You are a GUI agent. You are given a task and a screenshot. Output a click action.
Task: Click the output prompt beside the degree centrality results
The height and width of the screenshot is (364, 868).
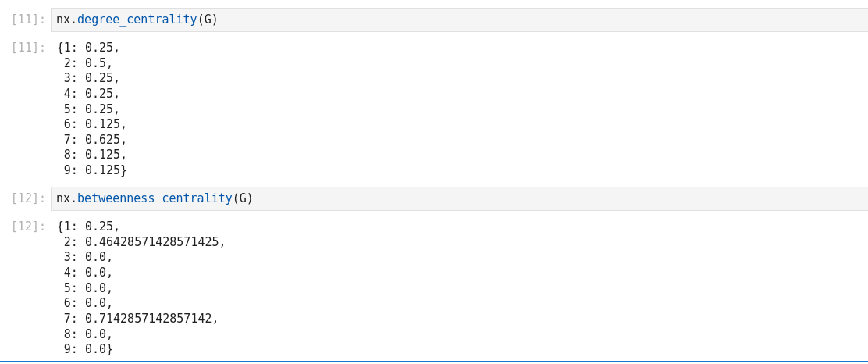[27, 48]
